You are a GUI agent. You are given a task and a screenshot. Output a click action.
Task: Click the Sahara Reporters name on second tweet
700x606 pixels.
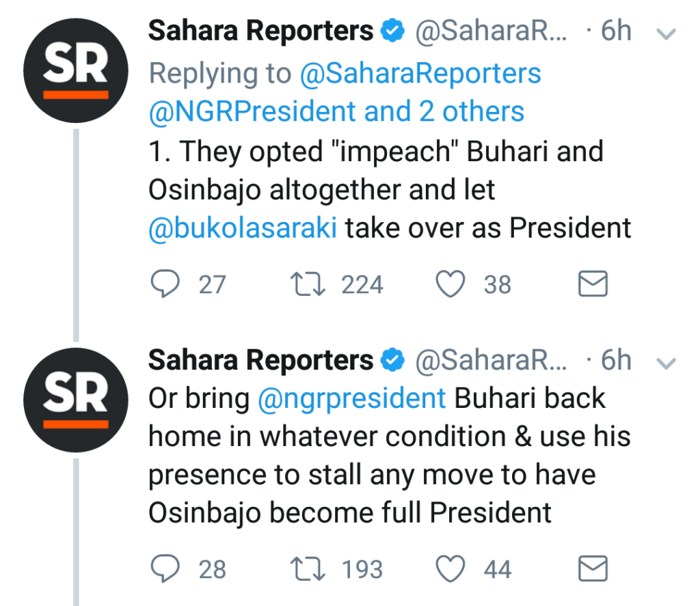pyautogui.click(x=261, y=360)
